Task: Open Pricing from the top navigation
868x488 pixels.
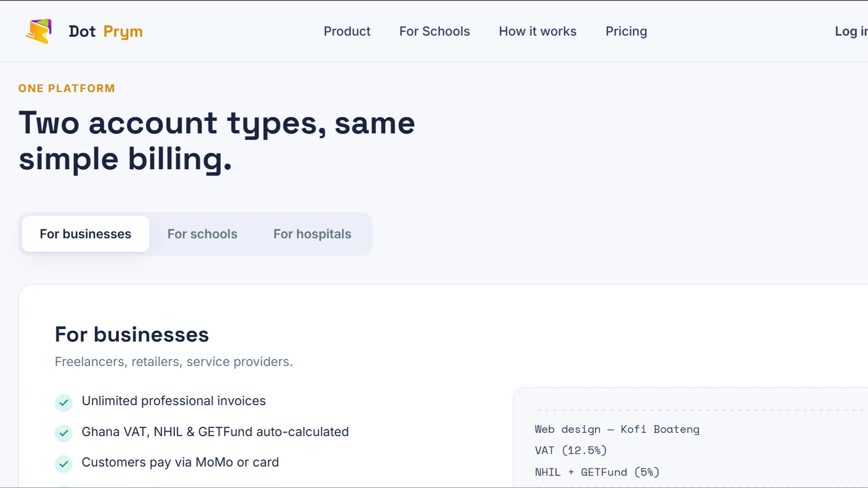Action: pos(626,31)
